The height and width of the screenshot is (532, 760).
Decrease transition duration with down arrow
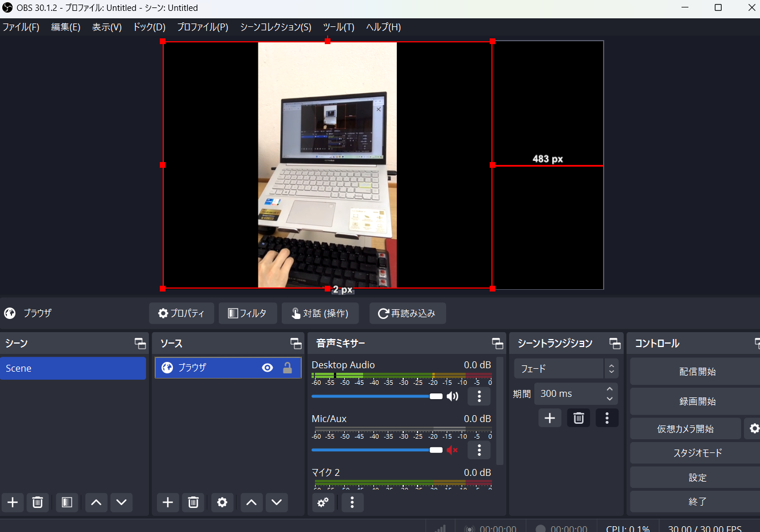coord(610,399)
